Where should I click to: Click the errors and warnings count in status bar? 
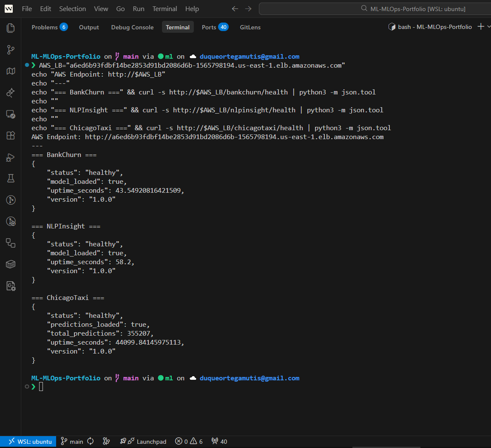coord(189,441)
